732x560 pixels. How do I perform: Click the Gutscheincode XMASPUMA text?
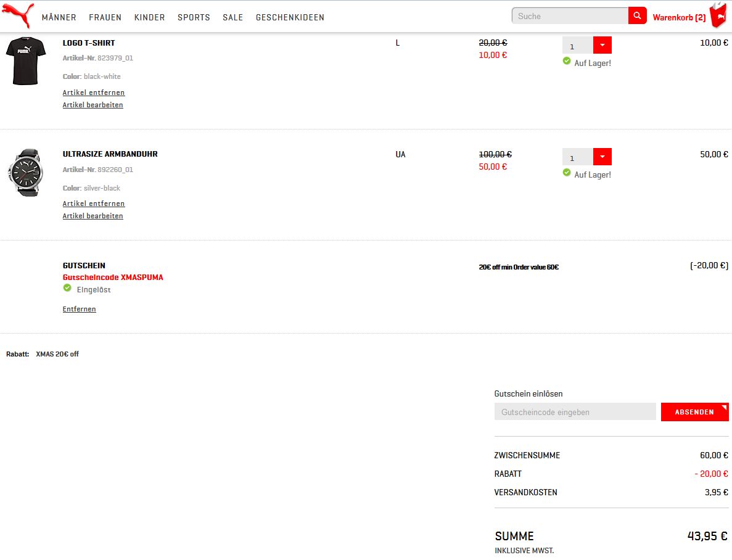tap(113, 278)
